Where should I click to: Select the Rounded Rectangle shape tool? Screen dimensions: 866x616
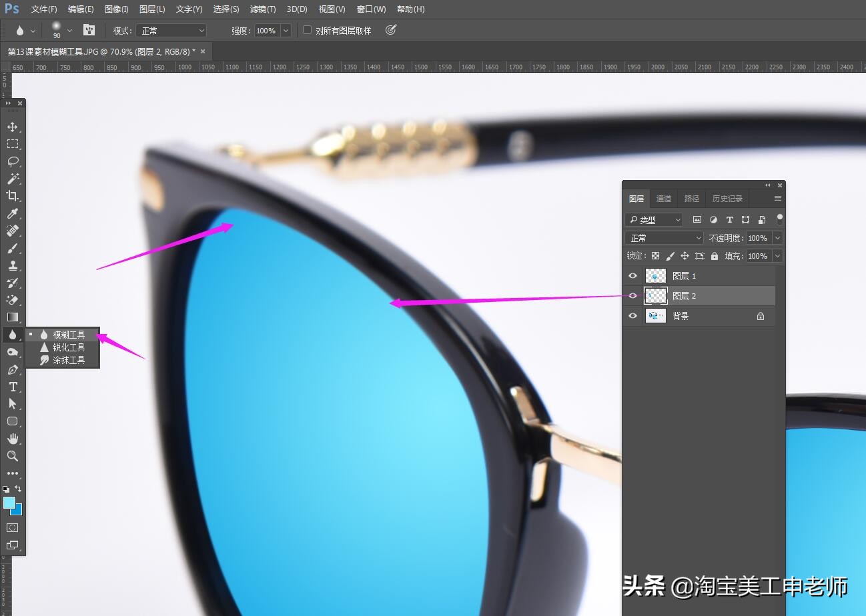point(13,421)
